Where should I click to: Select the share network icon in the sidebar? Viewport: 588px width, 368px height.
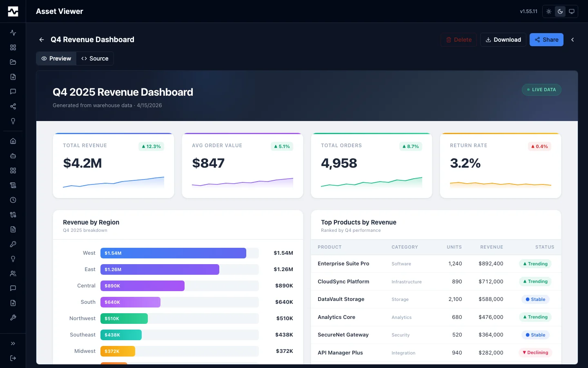(x=13, y=106)
